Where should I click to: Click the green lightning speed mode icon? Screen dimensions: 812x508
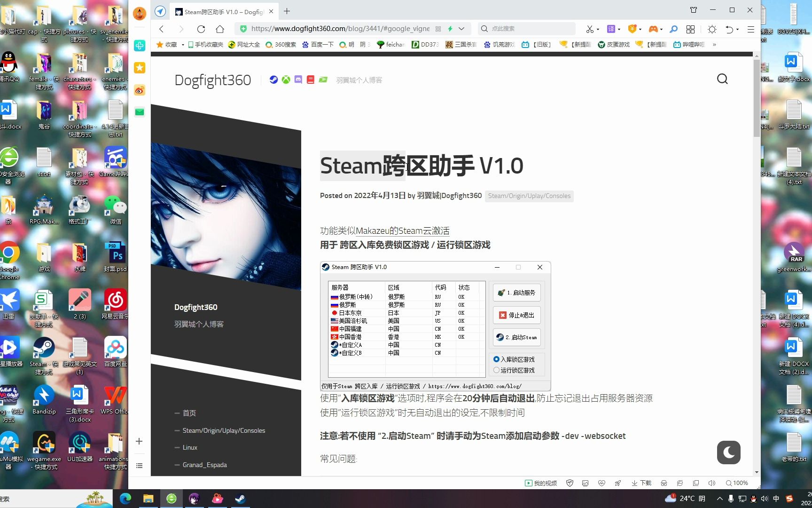(x=450, y=29)
